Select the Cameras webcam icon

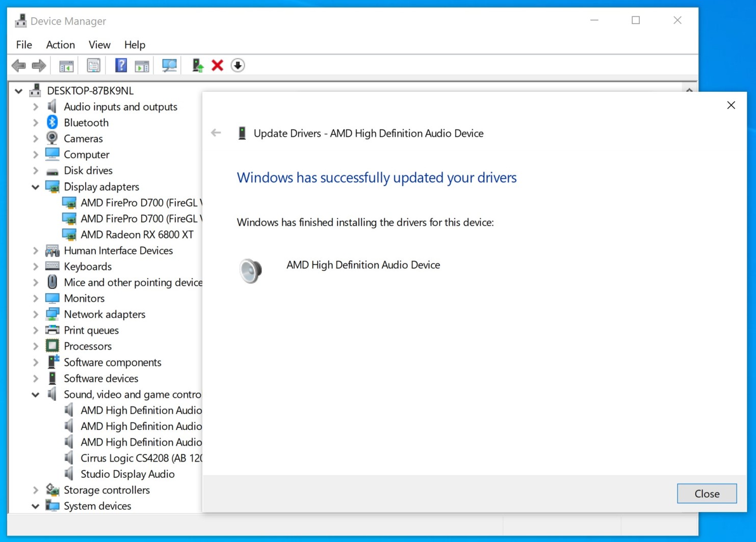coord(52,138)
